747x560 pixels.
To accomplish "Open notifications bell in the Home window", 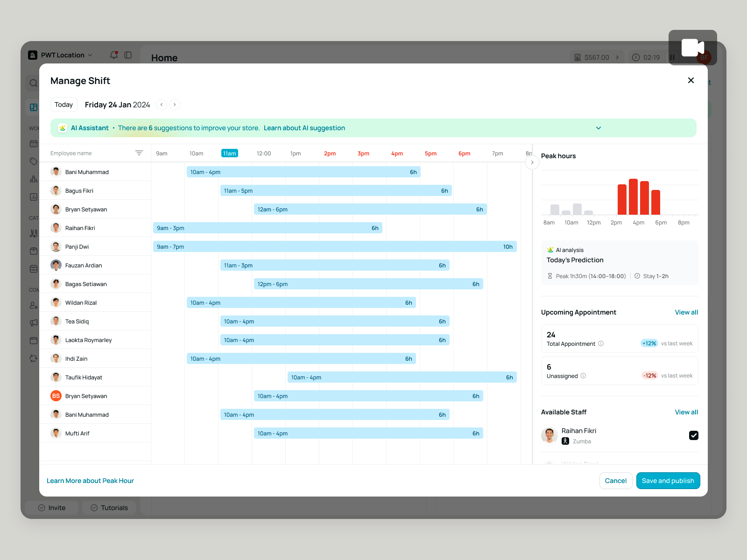I will point(113,55).
